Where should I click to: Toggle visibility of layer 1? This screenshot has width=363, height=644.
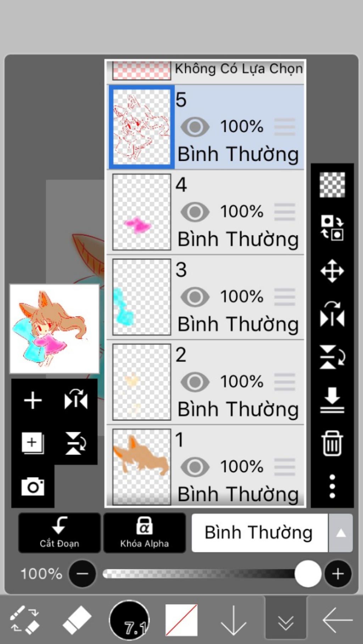point(195,467)
